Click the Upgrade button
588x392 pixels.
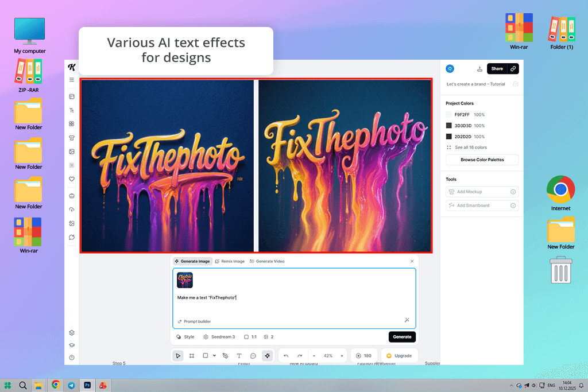(400, 356)
